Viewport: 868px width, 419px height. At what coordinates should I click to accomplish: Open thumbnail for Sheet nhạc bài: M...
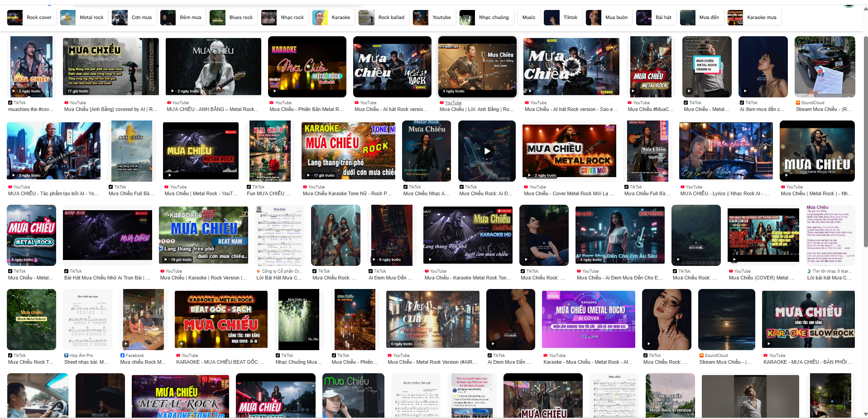tap(87, 320)
